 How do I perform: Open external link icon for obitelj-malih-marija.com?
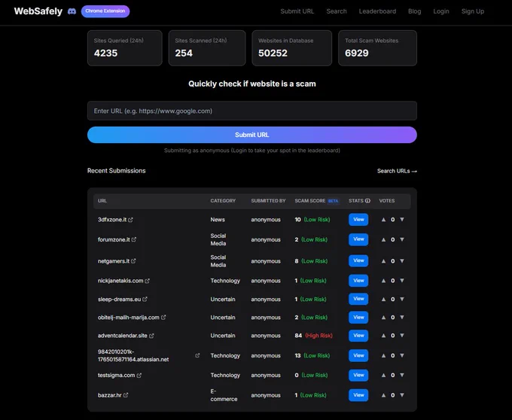pos(163,317)
